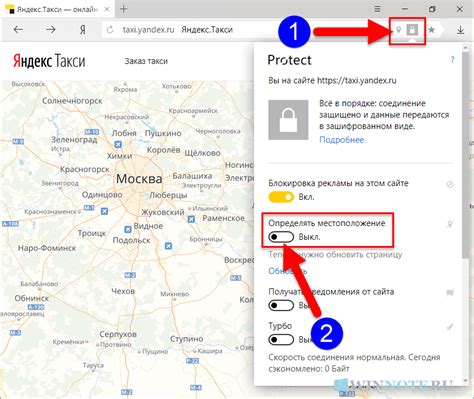
Task: Open Yandex home via the Я button
Action: 83,30
